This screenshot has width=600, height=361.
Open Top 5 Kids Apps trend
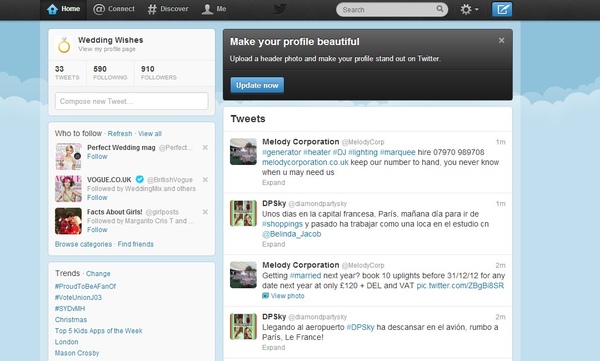coord(99,331)
